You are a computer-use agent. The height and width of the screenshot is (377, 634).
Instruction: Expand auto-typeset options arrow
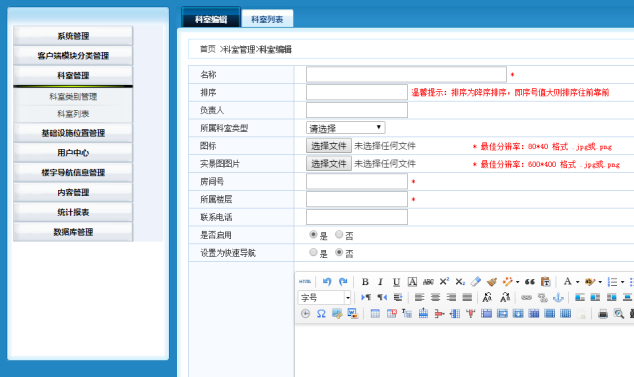pos(517,282)
